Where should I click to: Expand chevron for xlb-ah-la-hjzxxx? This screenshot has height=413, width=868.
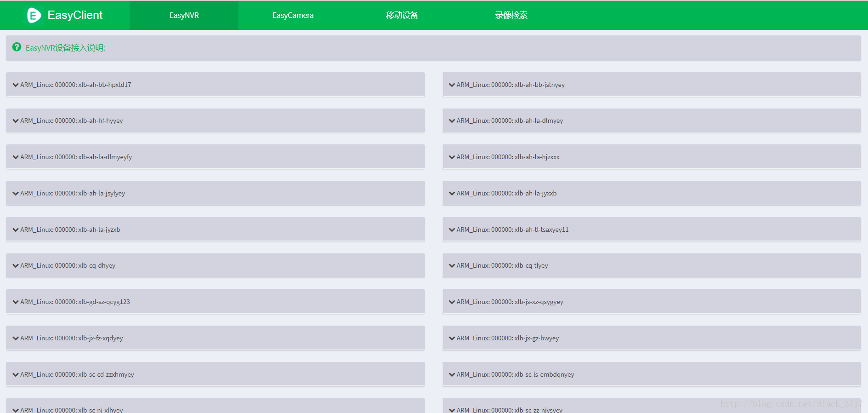click(452, 157)
